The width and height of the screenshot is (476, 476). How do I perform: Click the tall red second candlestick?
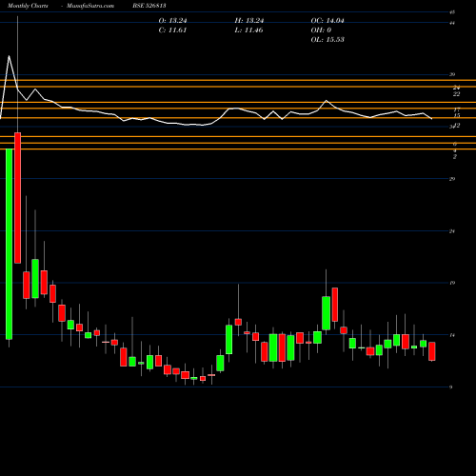point(17,198)
